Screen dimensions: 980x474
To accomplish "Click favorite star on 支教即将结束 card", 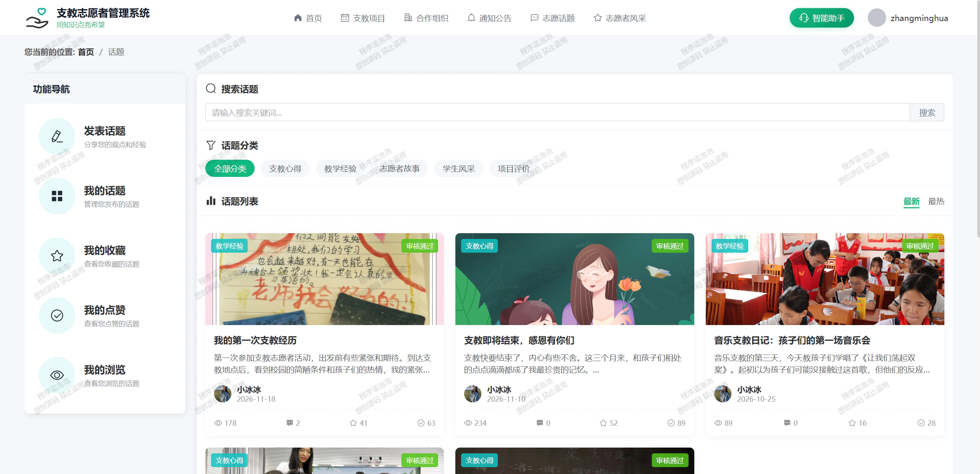I will tap(603, 423).
